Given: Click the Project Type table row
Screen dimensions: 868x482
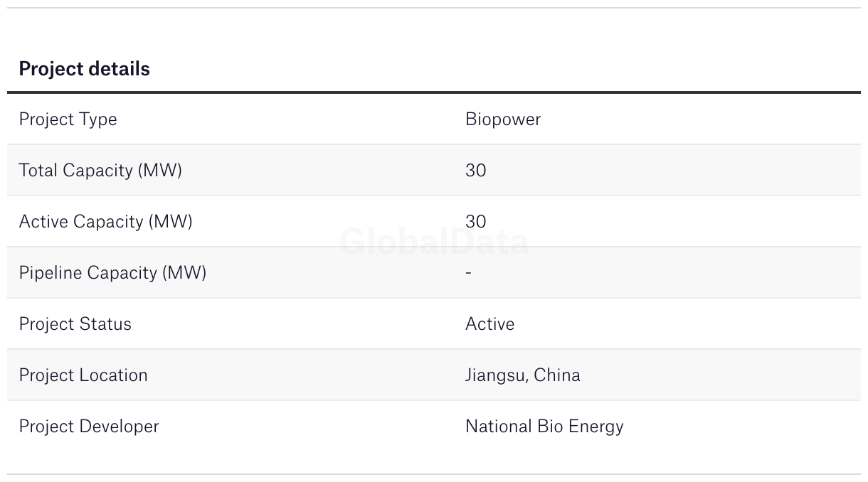Looking at the screenshot, I should 434,119.
